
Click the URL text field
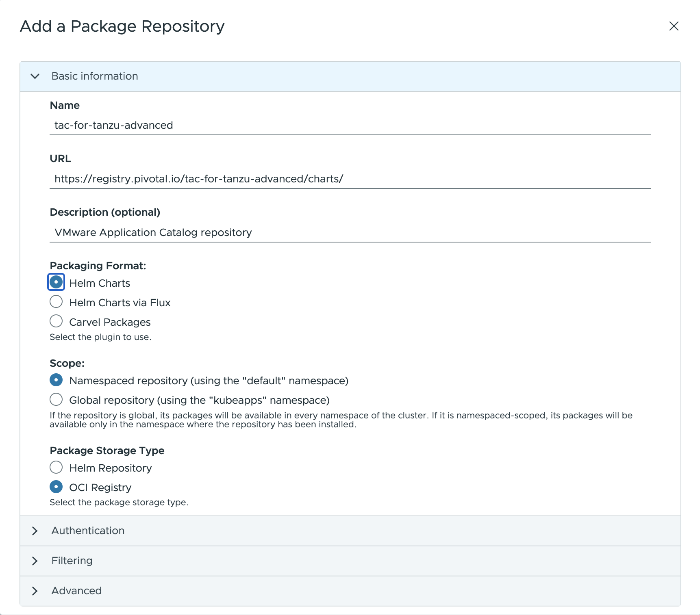[x=350, y=179]
